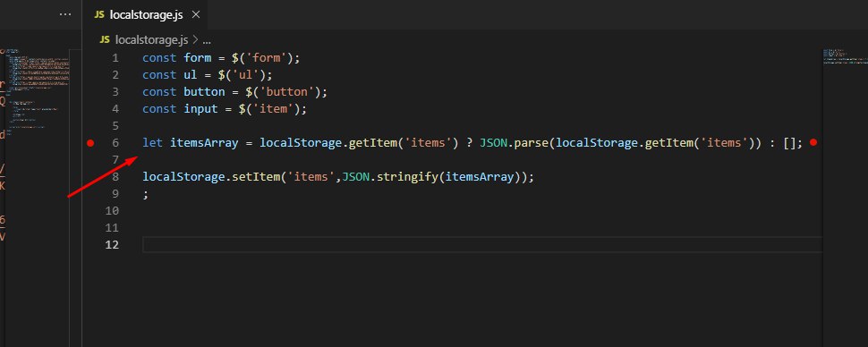The image size is (868, 347).
Task: Click the 'form' variable on line 1
Action: pos(198,57)
